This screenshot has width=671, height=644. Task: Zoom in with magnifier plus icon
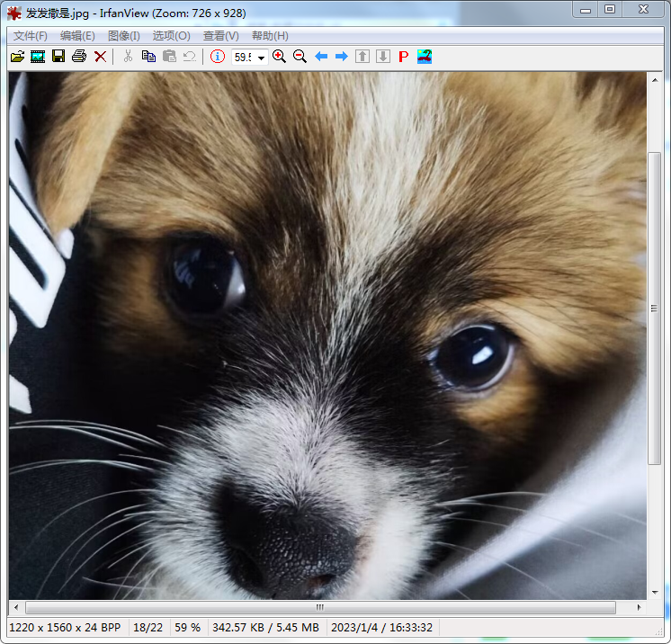click(x=279, y=56)
